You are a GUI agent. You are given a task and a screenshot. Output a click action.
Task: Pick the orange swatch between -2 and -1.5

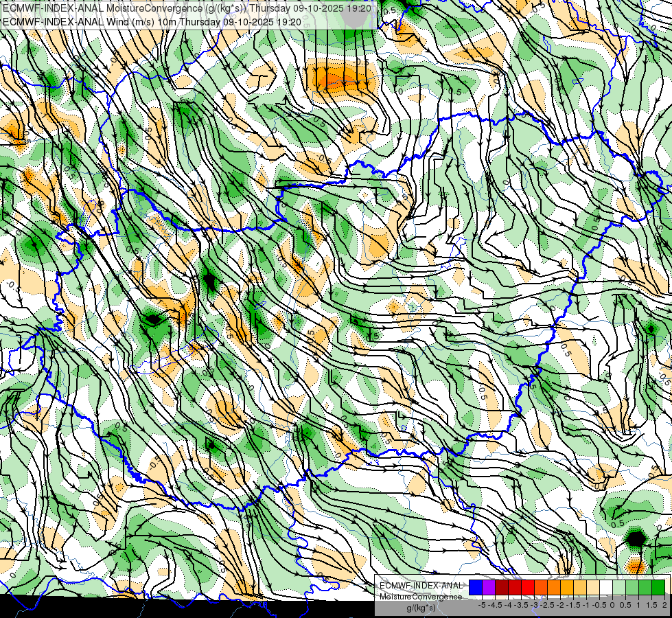(x=554, y=587)
